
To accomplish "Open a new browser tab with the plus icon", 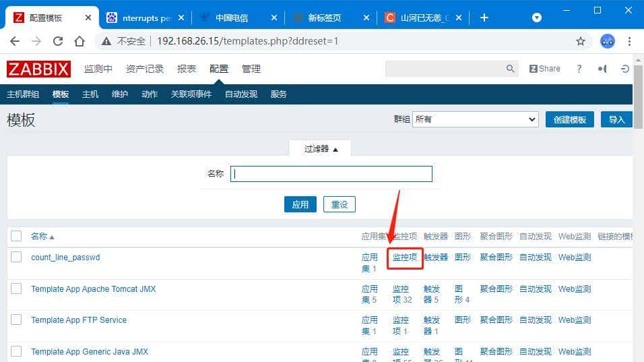I will point(484,18).
